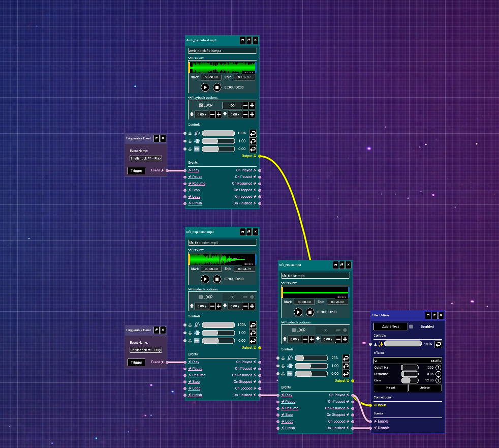Reset the volume slider on Amb_Battlefield node
Image resolution: width=499 pixels, height=448 pixels.
coord(253,133)
